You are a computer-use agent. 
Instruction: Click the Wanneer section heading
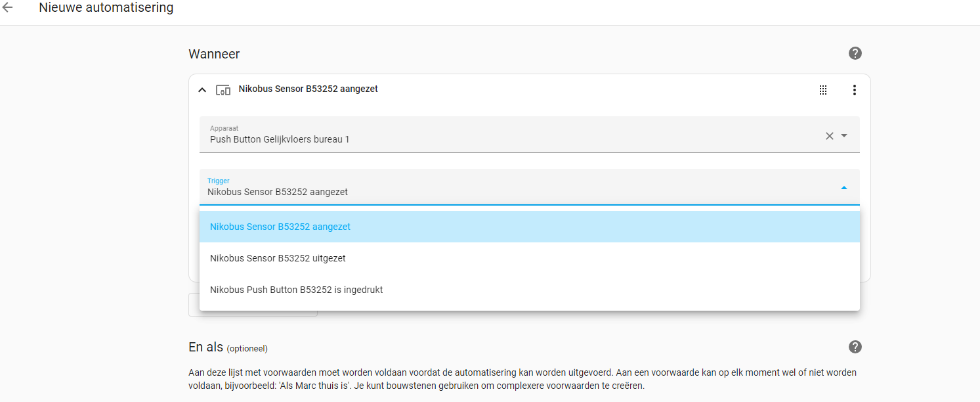214,54
